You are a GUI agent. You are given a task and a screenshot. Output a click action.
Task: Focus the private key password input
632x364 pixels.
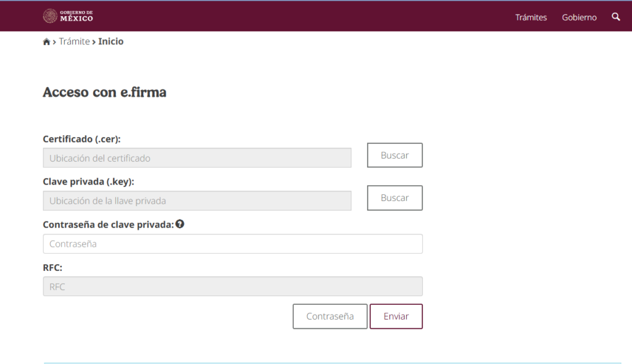pyautogui.click(x=233, y=244)
